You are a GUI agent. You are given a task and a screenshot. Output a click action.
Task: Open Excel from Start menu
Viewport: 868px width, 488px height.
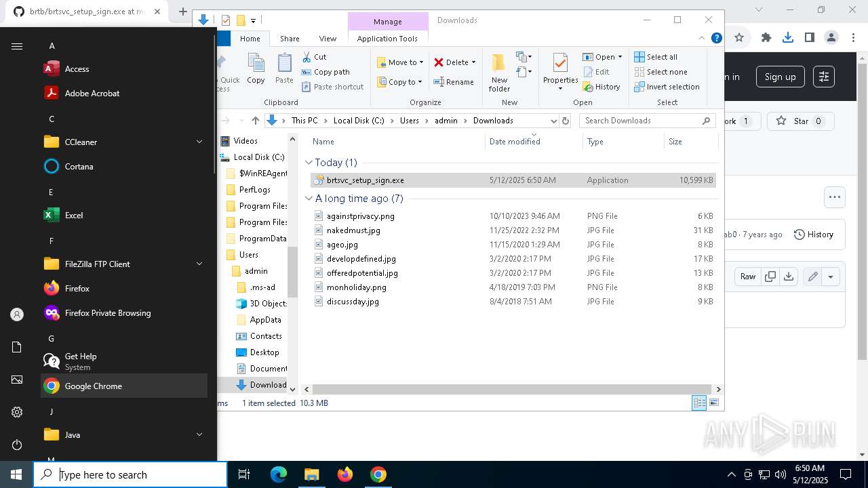pyautogui.click(x=124, y=216)
